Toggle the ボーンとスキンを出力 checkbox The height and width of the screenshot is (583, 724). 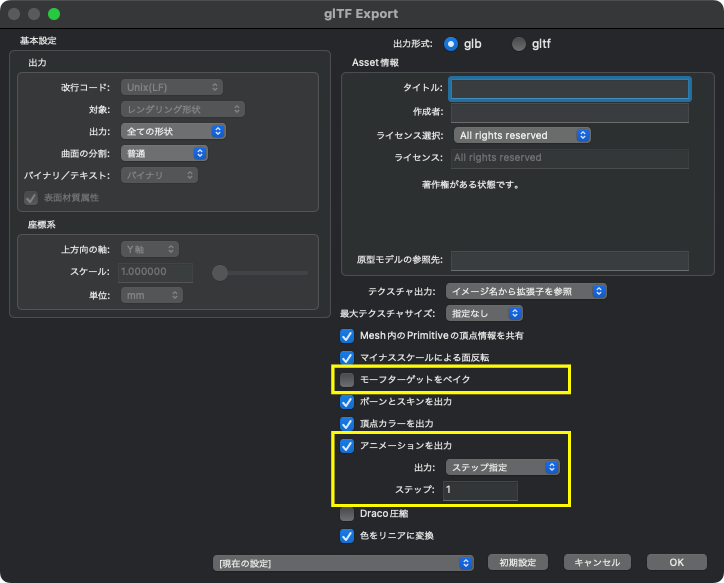[347, 402]
